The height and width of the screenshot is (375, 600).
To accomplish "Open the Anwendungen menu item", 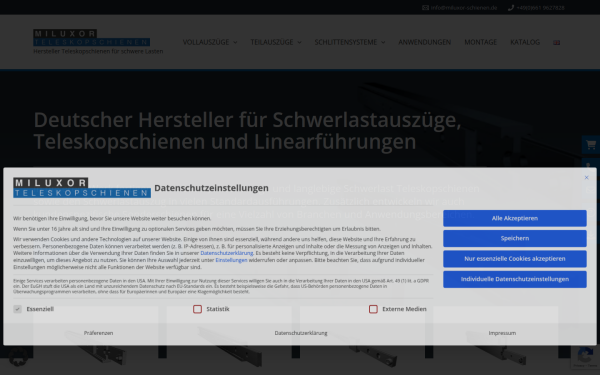I will 424,42.
